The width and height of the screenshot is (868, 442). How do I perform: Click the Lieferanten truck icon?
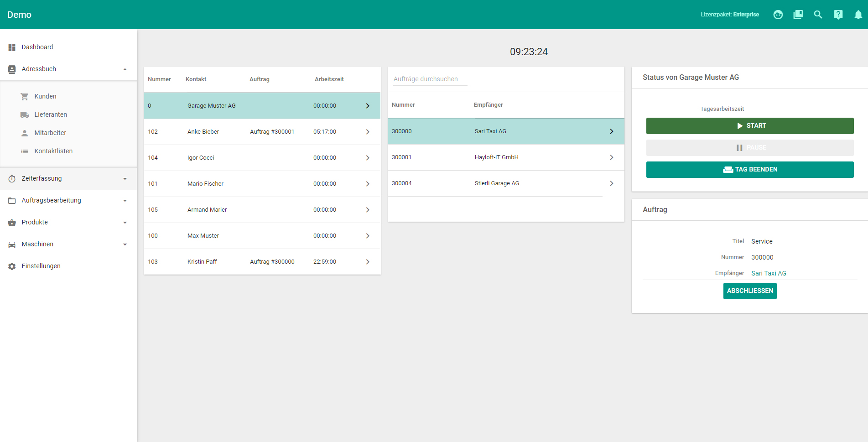tap(25, 115)
